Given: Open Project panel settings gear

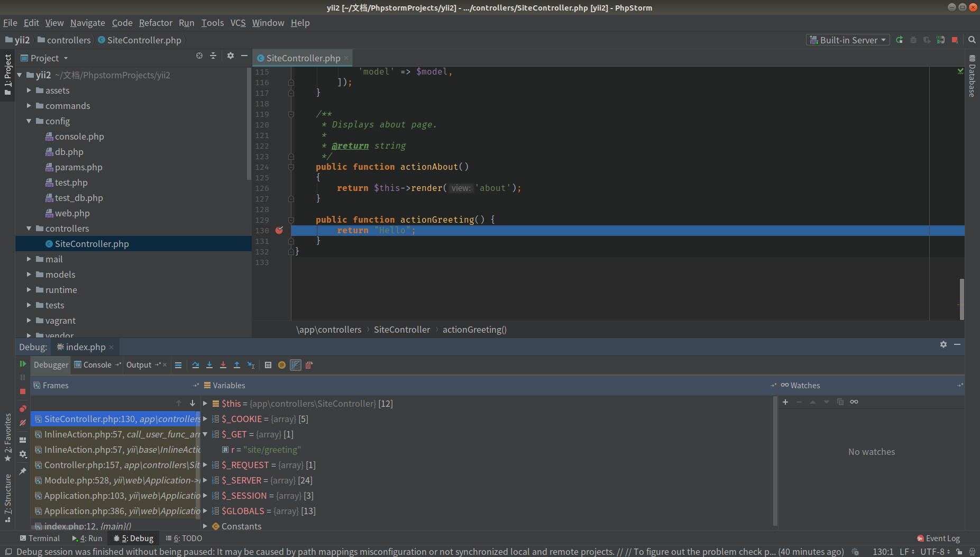Looking at the screenshot, I should pos(231,56).
